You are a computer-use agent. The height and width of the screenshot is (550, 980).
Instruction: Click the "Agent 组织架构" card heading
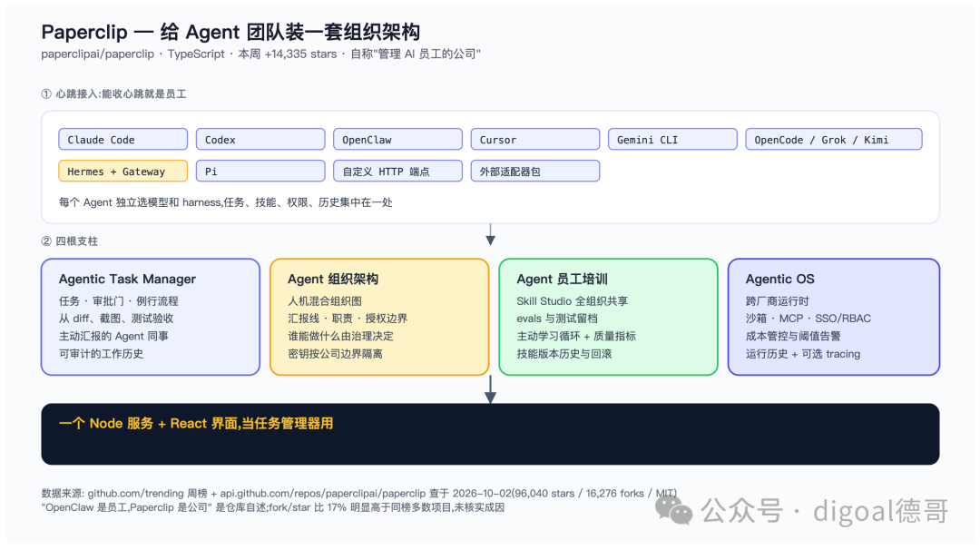(333, 280)
